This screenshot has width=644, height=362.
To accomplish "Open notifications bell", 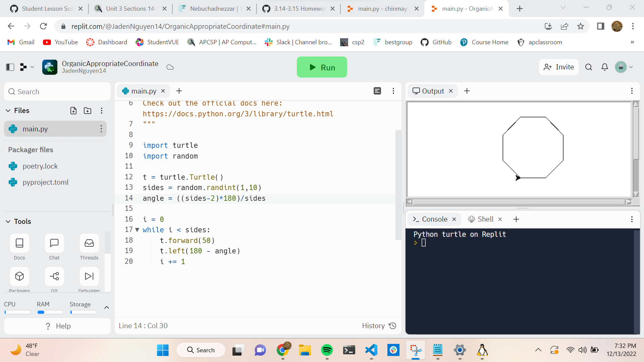I will pos(604,67).
